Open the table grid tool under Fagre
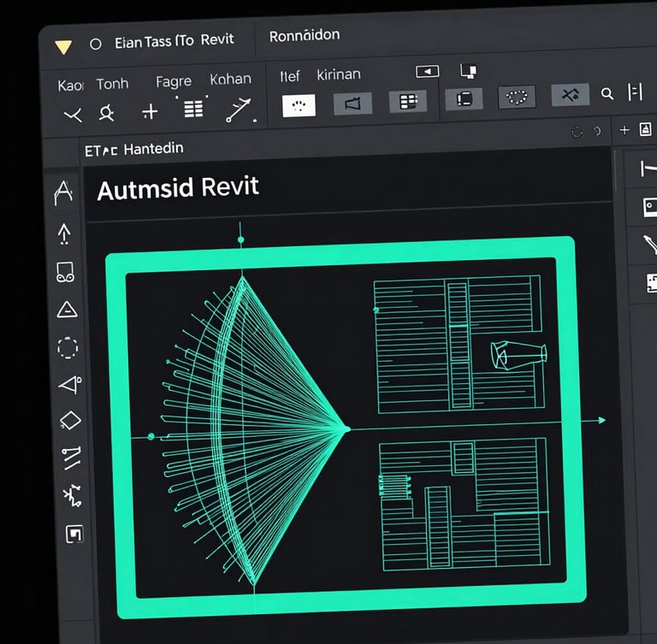 193,109
